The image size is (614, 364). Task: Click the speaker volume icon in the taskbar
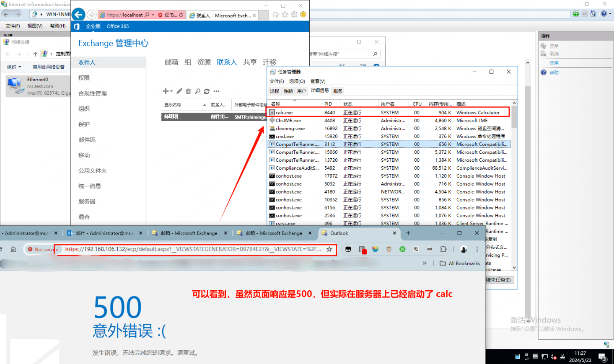pos(553,357)
